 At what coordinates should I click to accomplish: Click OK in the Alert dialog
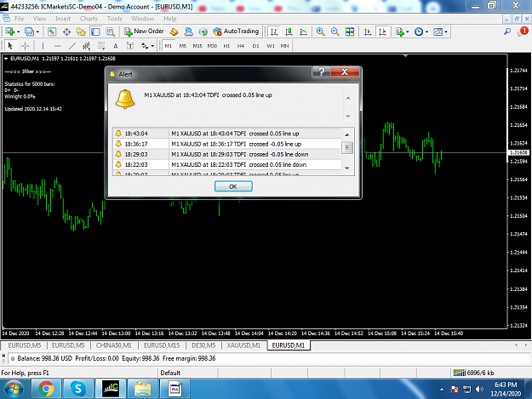(233, 186)
